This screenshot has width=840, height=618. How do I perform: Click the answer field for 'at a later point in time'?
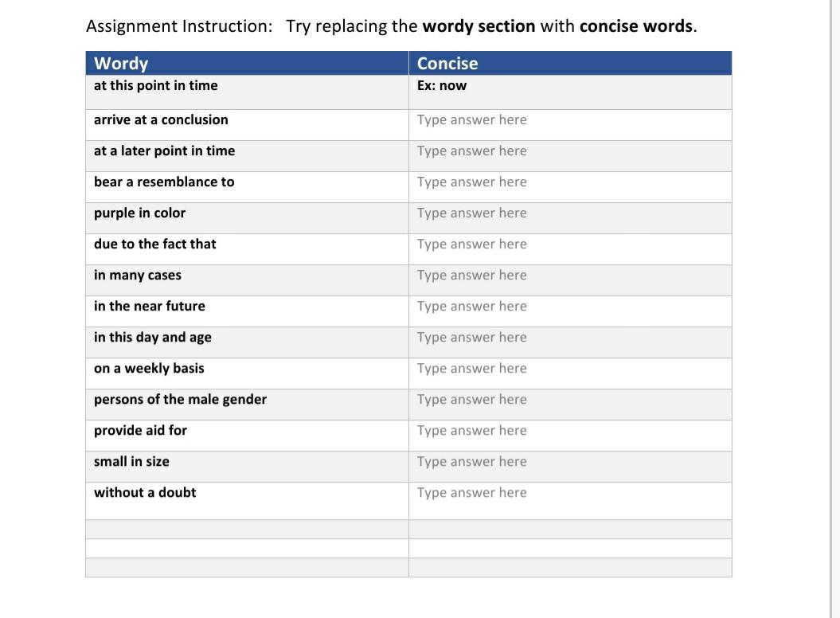pyautogui.click(x=570, y=156)
